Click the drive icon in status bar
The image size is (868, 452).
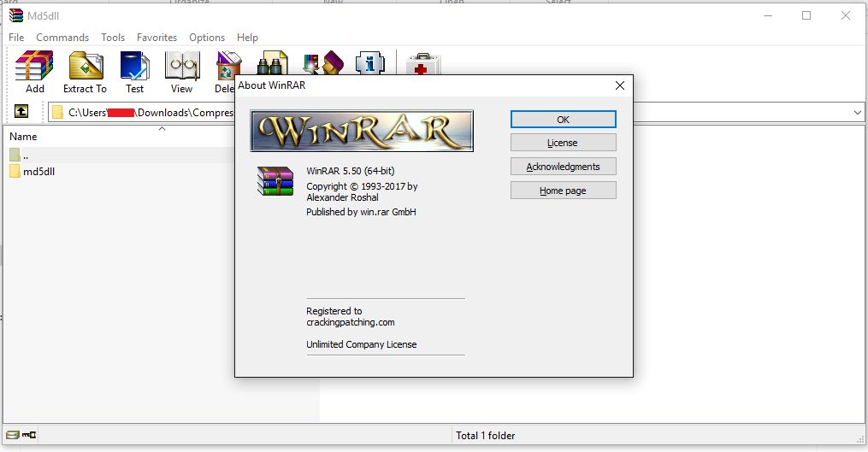14,436
